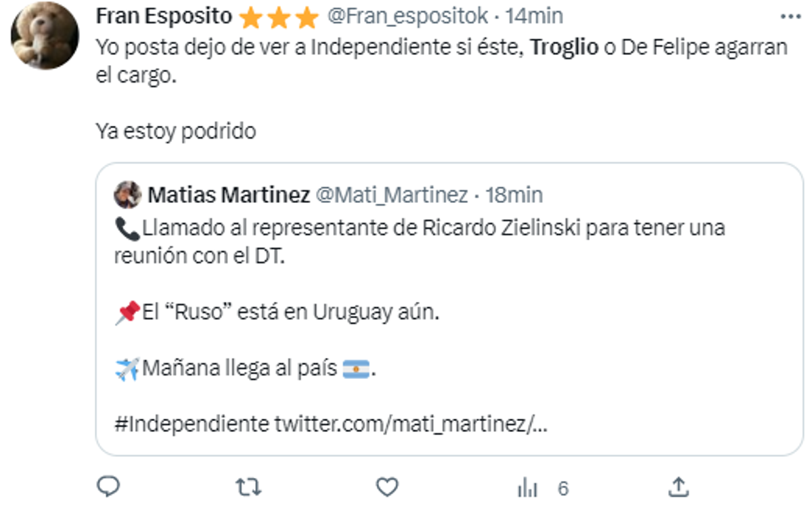The image size is (812, 511).
Task: Open the view analytics bar chart icon
Action: click(526, 487)
